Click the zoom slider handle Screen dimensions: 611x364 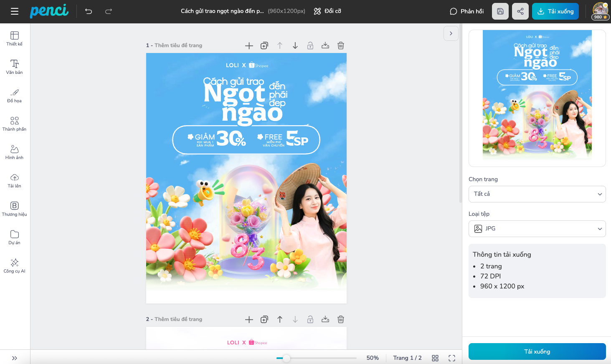(286, 358)
